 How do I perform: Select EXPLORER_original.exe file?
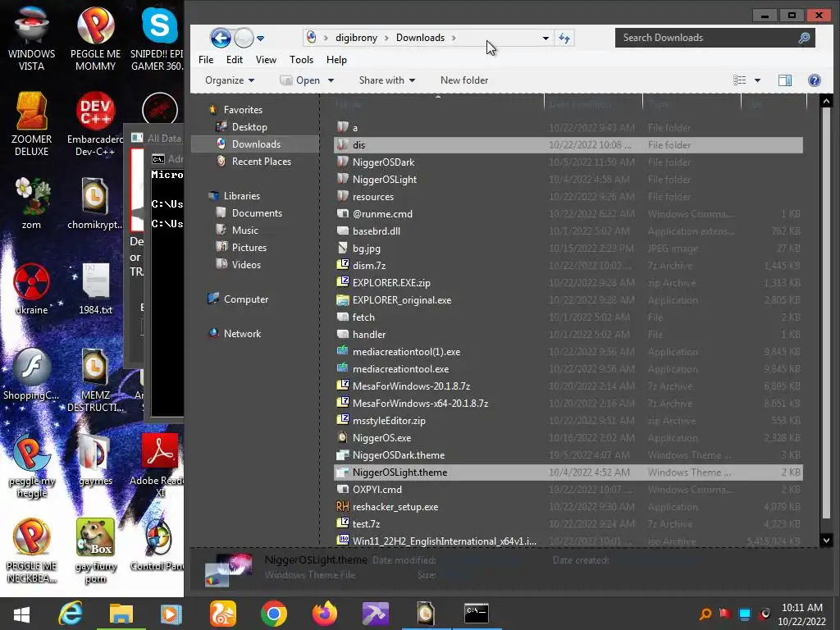point(568,300)
